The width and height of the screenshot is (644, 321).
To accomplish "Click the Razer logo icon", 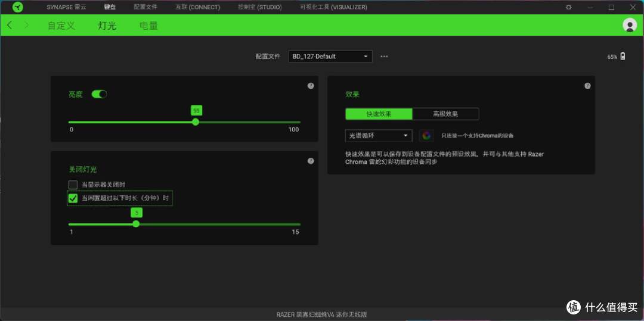I will (18, 7).
